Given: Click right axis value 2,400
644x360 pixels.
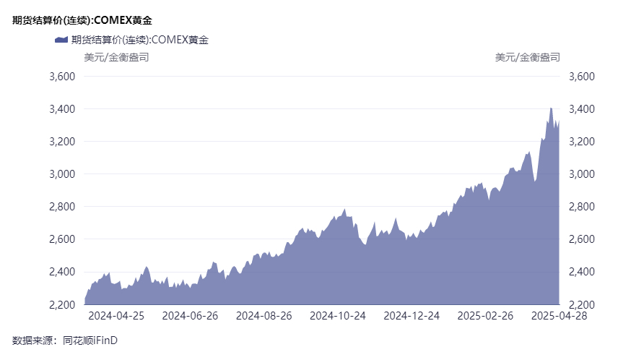Looking at the screenshot, I should pos(582,272).
